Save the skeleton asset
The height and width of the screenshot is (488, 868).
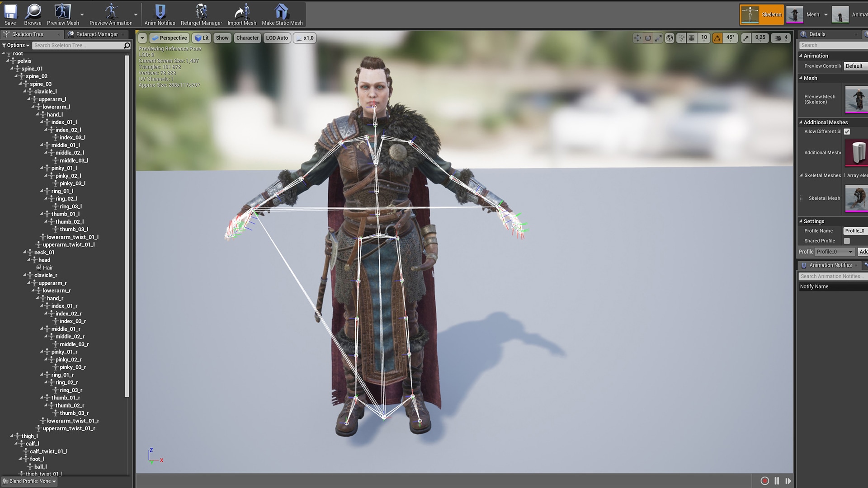pos(9,14)
